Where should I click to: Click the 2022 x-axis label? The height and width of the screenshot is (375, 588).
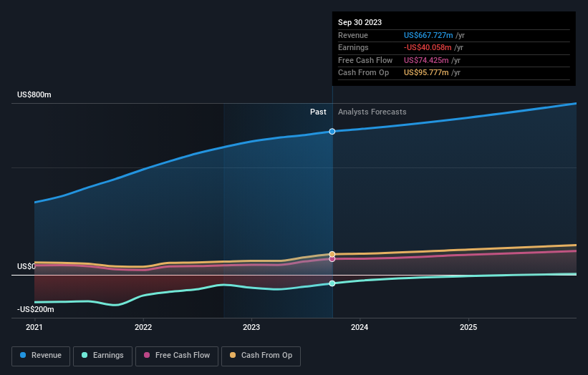coord(143,328)
